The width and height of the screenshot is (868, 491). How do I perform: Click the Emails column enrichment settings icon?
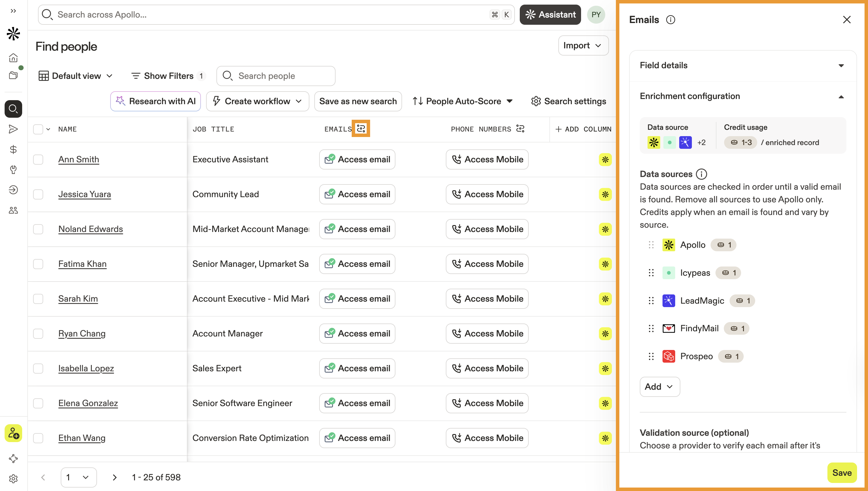[x=361, y=128]
